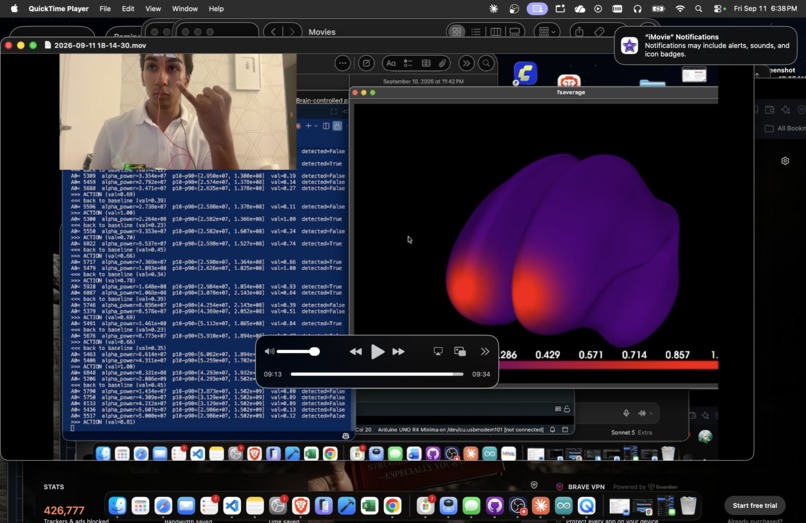Open the QuickTime Player menu
806x523 pixels.
coord(58,9)
